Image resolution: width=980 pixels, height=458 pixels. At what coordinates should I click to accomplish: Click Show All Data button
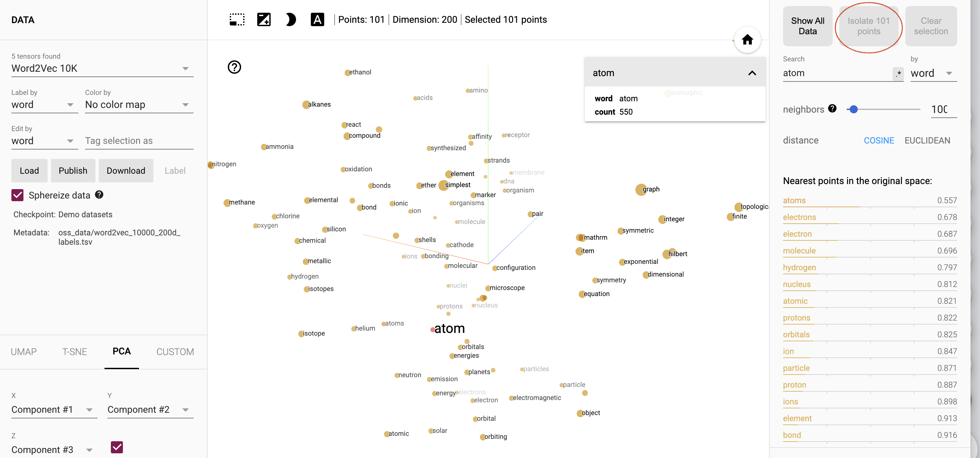click(807, 25)
